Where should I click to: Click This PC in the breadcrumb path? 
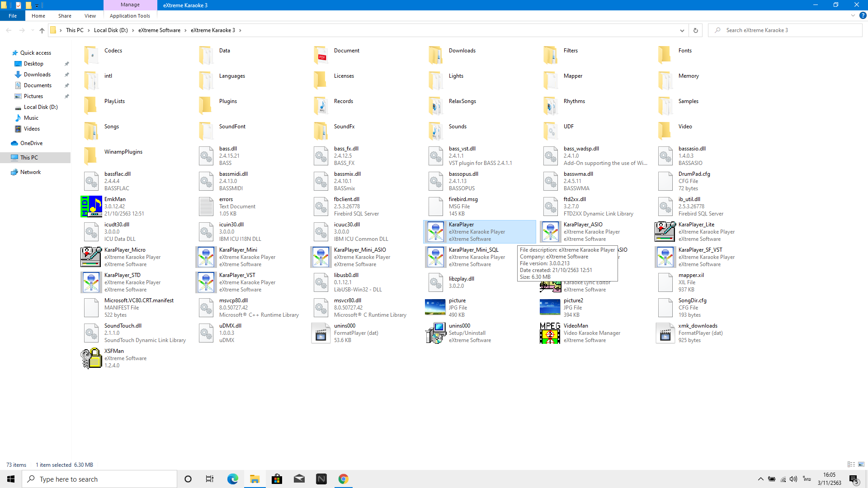75,30
